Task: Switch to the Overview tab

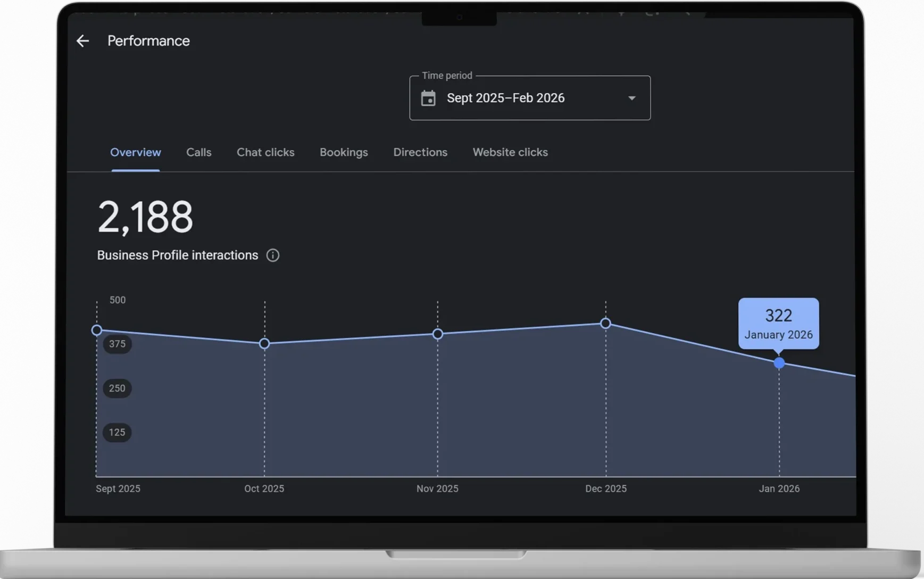Action: coord(136,153)
